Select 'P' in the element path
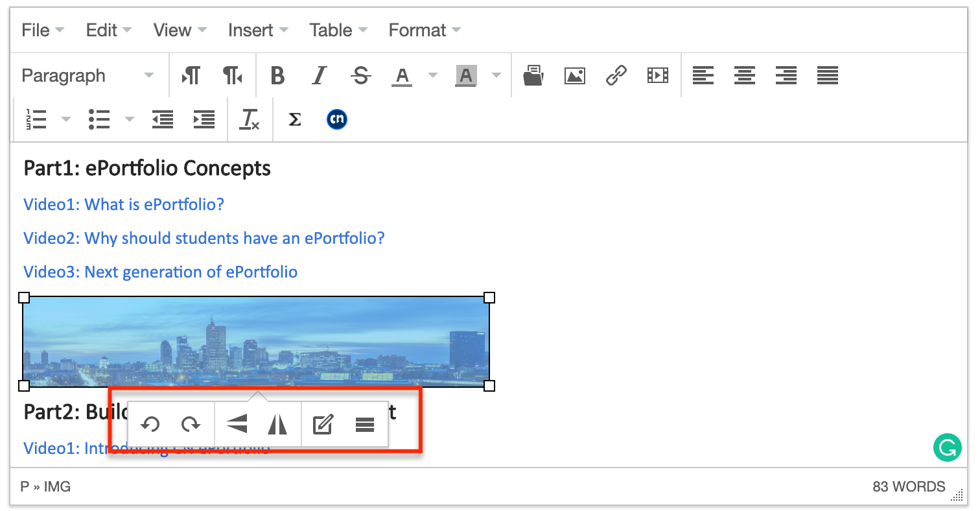 click(25, 486)
